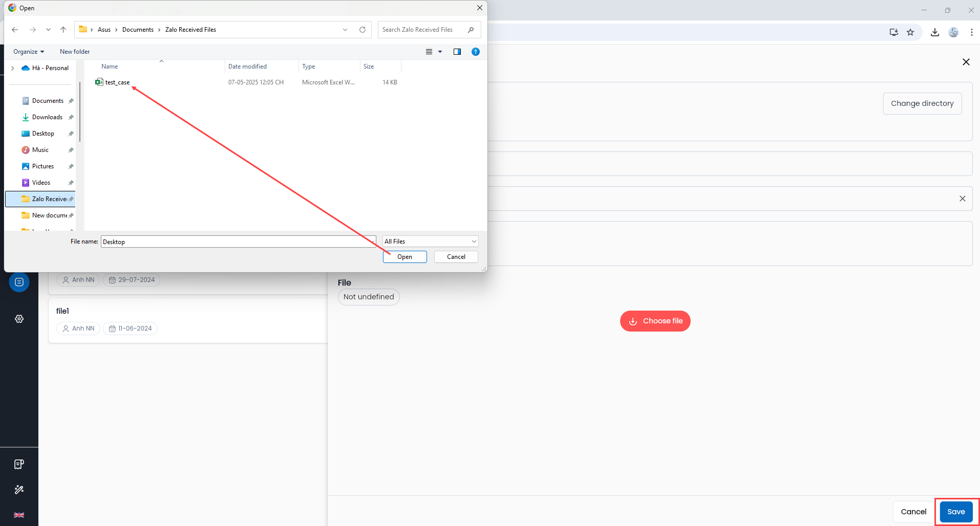Expand Hà - Personal OneDrive tree
Screen dimensions: 980x526
click(x=13, y=68)
